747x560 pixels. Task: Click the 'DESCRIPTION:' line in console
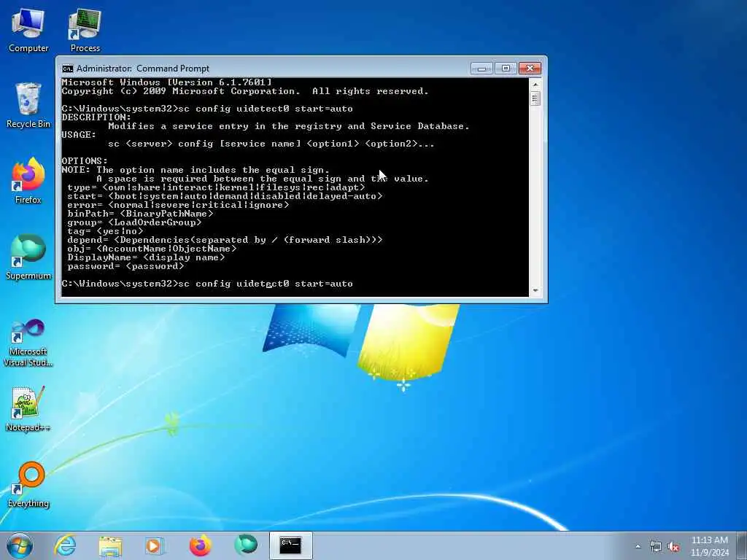(x=96, y=117)
